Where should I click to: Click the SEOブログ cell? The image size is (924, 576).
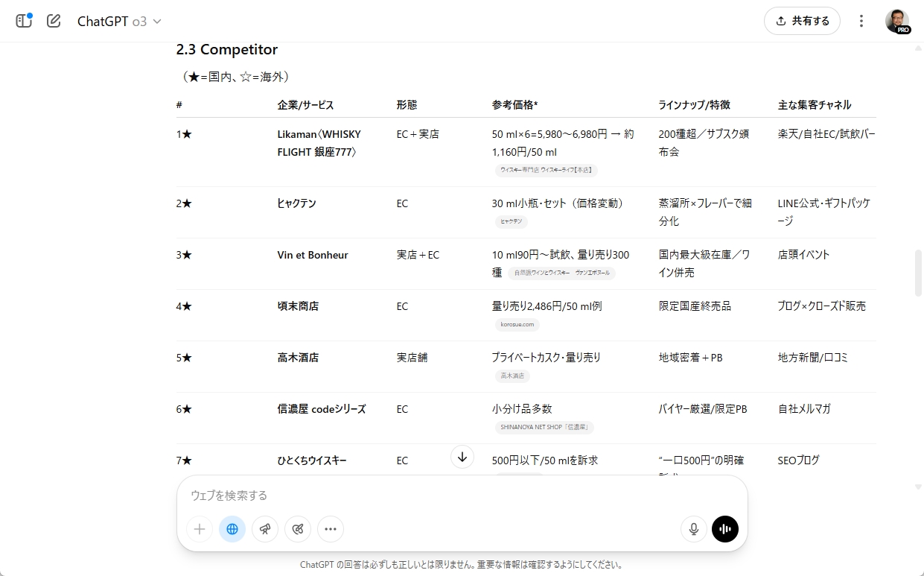[799, 461]
